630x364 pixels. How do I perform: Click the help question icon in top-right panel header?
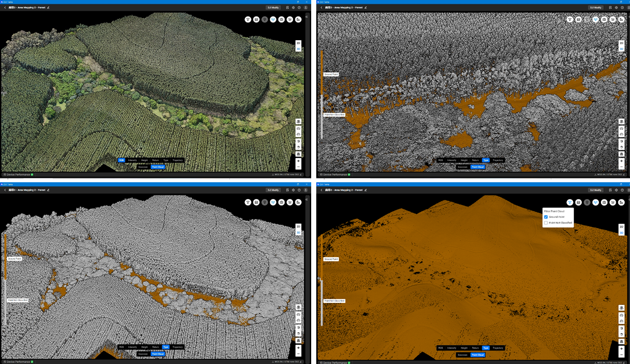point(622,8)
